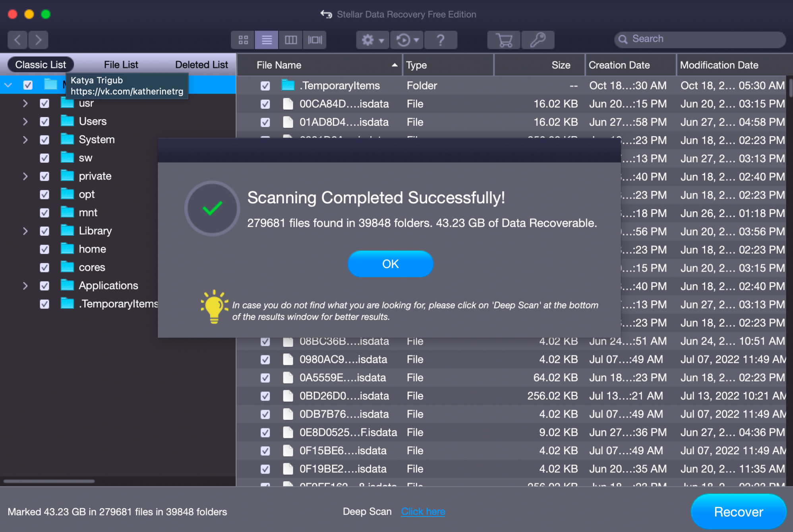Image resolution: width=793 pixels, height=532 pixels.
Task: Open the resume recovery clock menu
Action: [x=407, y=40]
